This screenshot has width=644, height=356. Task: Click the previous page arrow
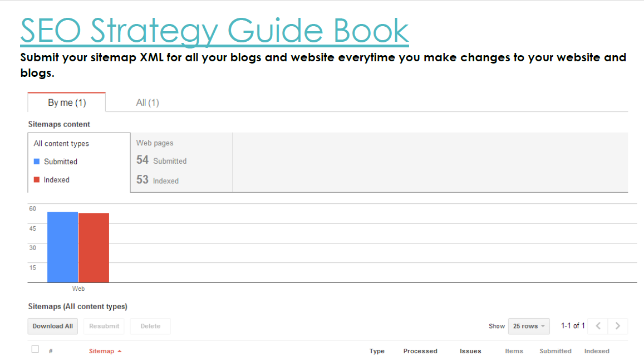coord(597,326)
